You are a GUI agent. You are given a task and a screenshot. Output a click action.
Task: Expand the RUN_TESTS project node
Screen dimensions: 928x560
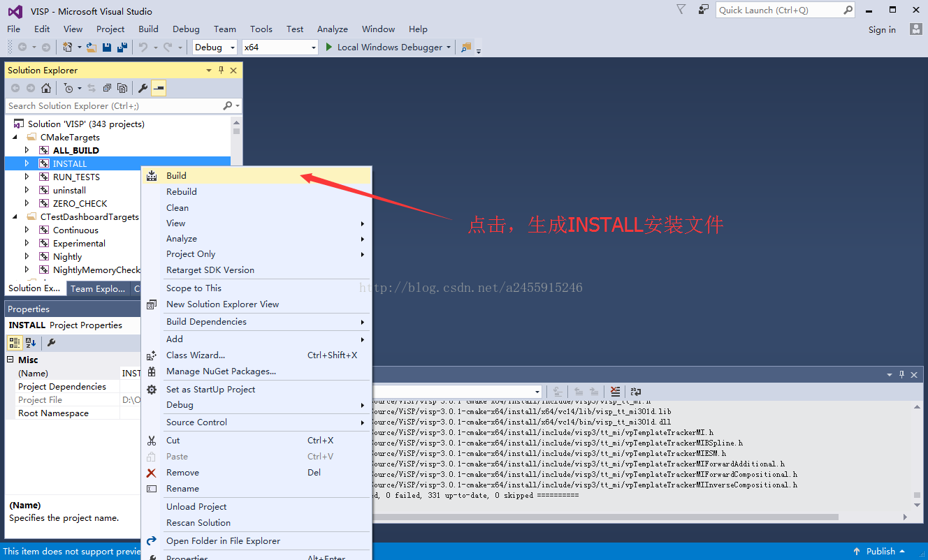point(27,177)
